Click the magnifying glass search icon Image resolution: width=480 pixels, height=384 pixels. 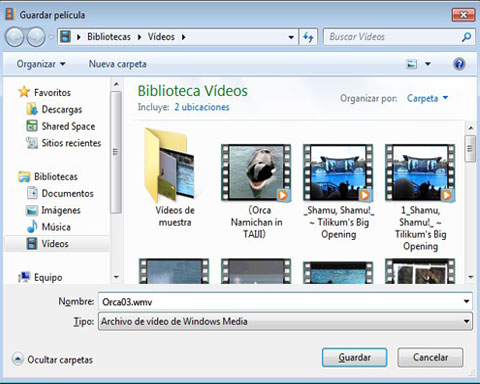(x=467, y=37)
